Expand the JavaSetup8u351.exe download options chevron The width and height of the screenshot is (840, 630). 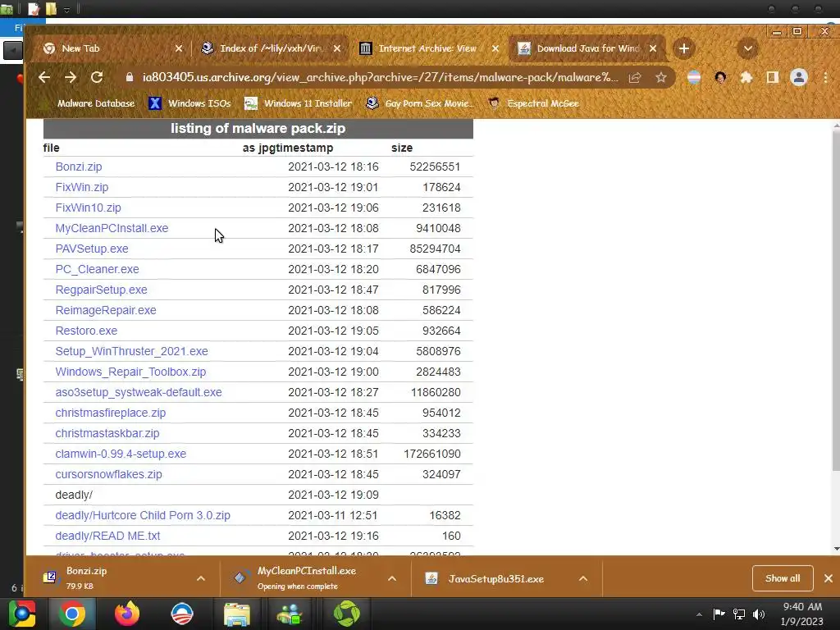tap(583, 578)
